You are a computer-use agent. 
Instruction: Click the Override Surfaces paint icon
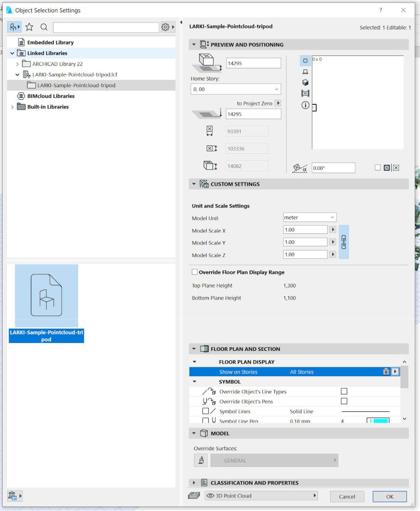click(x=201, y=460)
